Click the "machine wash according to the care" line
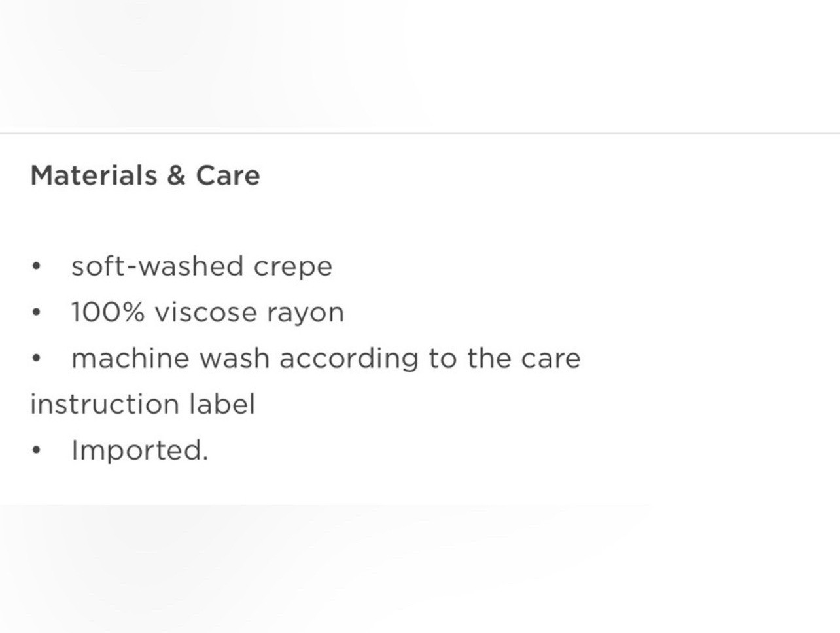 pos(326,359)
